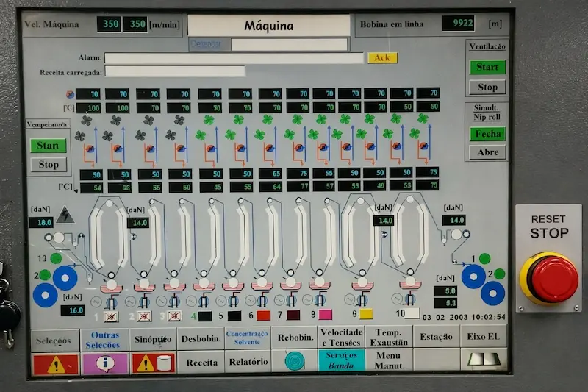This screenshot has width=588, height=392.
Task: Open the Outras Seleções tab
Action: coord(104,340)
